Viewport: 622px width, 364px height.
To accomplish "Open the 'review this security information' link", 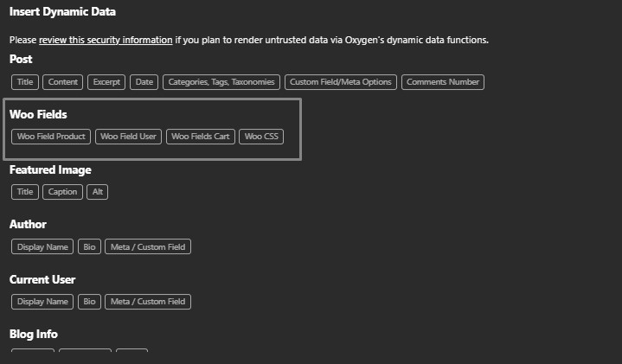I will (106, 40).
